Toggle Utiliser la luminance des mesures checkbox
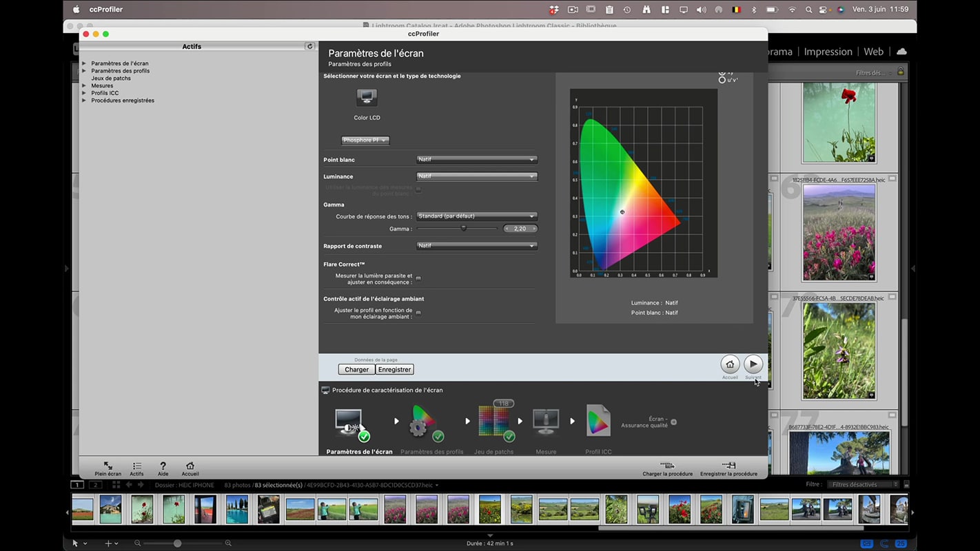Viewport: 980px width, 551px height. pos(418,189)
